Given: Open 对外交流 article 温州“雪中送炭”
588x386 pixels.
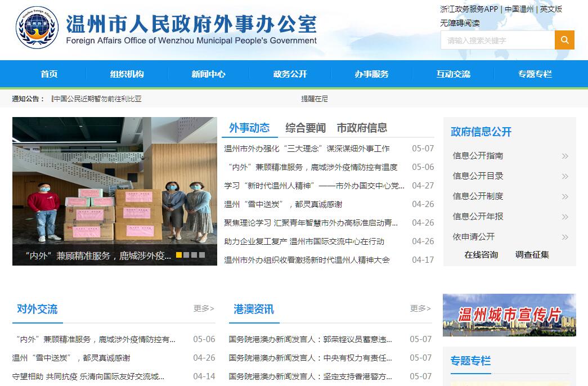Looking at the screenshot, I should click(x=71, y=358).
